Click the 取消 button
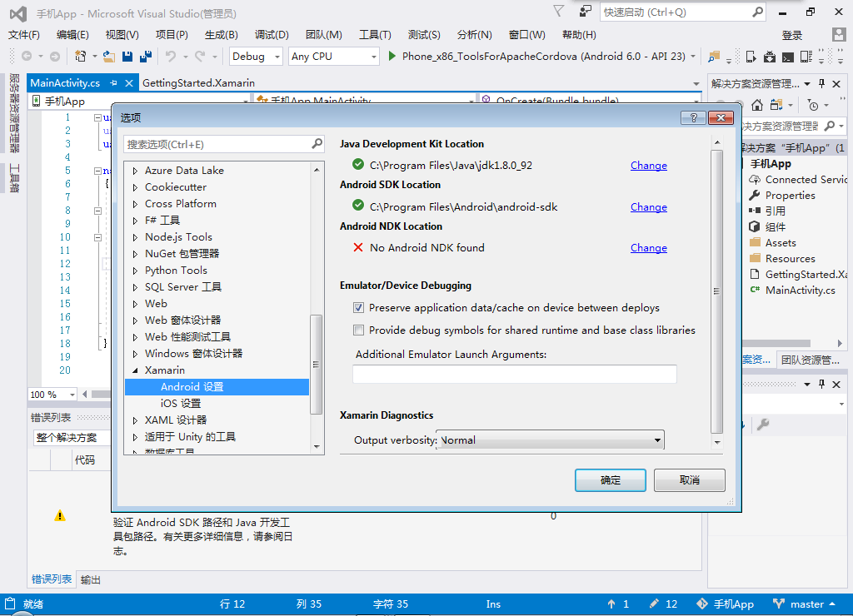Image resolution: width=853 pixels, height=616 pixels. click(x=689, y=480)
